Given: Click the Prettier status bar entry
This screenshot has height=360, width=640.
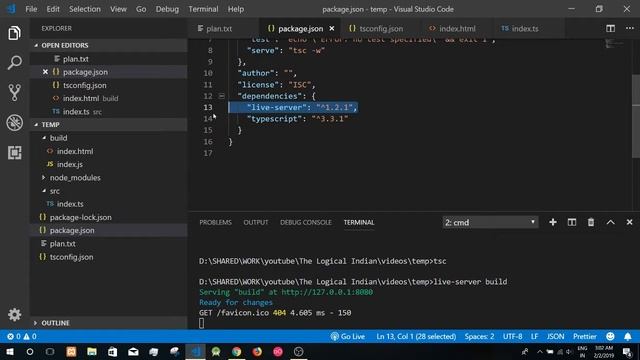Looking at the screenshot, I should coord(584,336).
